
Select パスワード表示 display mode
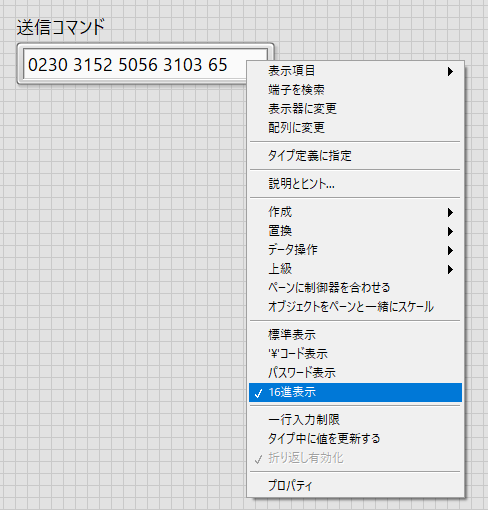click(x=355, y=373)
